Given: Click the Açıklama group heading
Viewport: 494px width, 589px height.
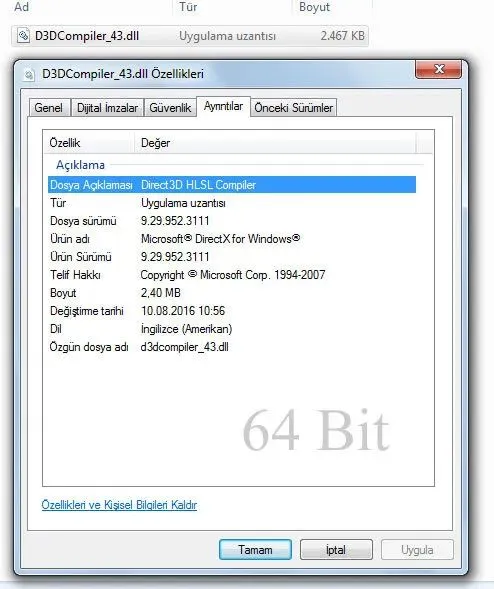Looking at the screenshot, I should [80, 165].
